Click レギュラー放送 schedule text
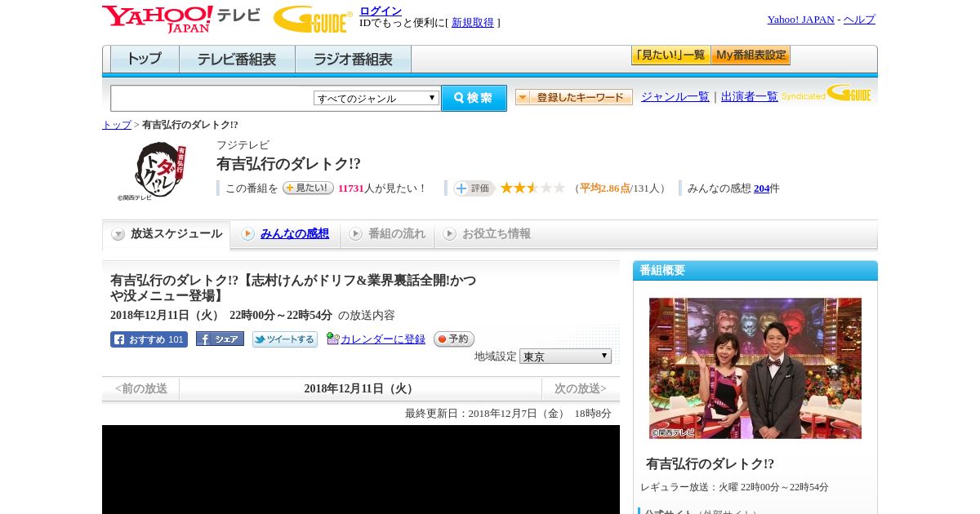This screenshot has height=514, width=980. [735, 487]
